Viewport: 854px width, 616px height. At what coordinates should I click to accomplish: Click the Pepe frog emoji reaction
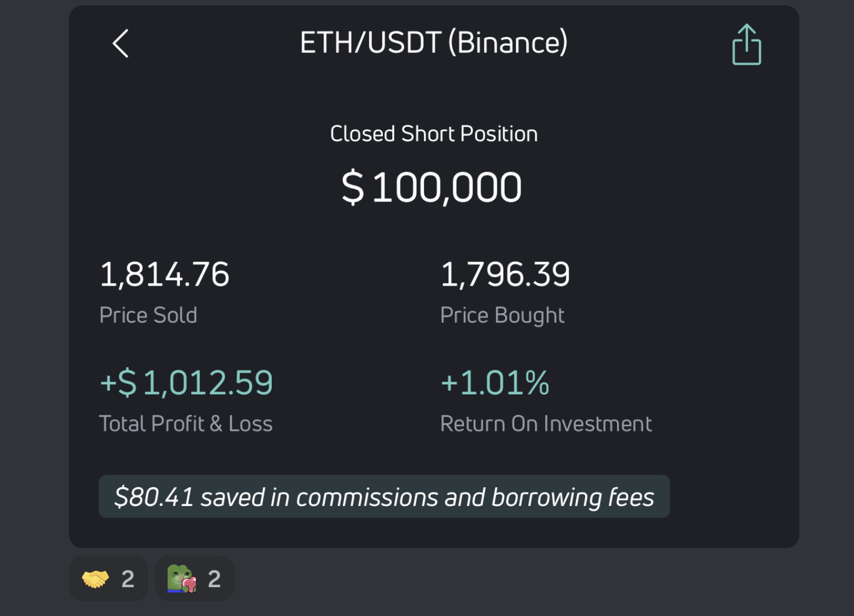(182, 579)
